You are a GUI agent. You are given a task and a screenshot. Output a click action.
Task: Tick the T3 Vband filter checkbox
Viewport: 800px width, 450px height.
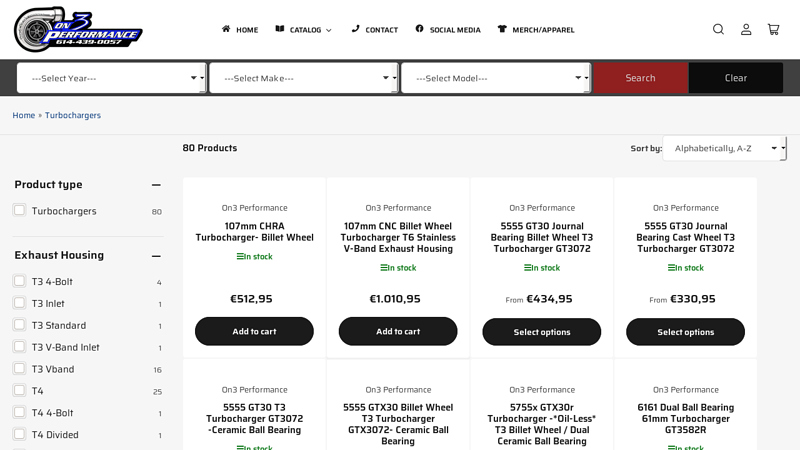19,368
